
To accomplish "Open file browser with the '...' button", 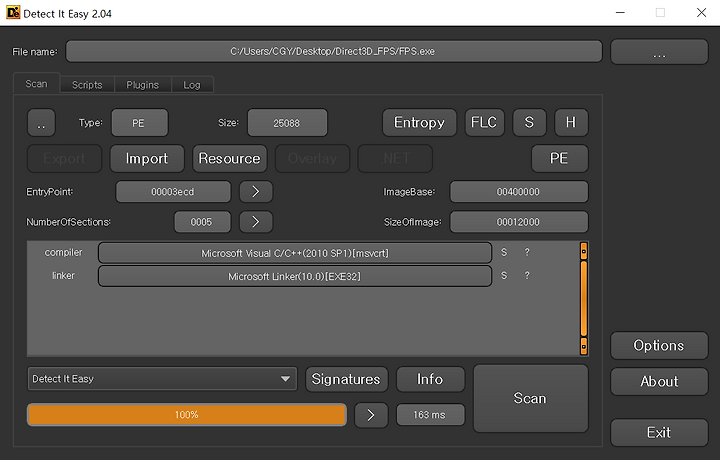I will (x=659, y=52).
